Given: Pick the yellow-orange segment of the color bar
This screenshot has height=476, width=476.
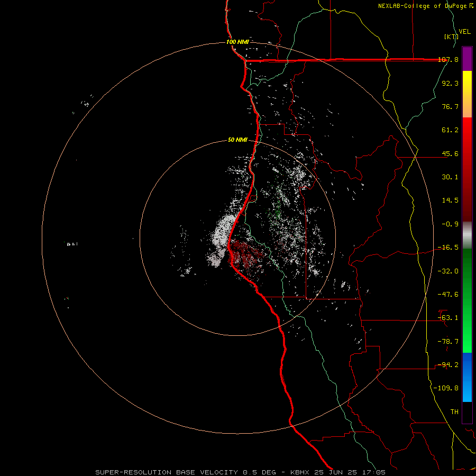Looking at the screenshot, I should pos(467,94).
